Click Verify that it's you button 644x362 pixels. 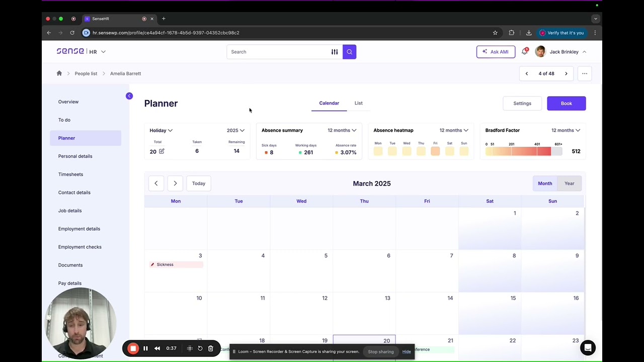click(x=561, y=33)
